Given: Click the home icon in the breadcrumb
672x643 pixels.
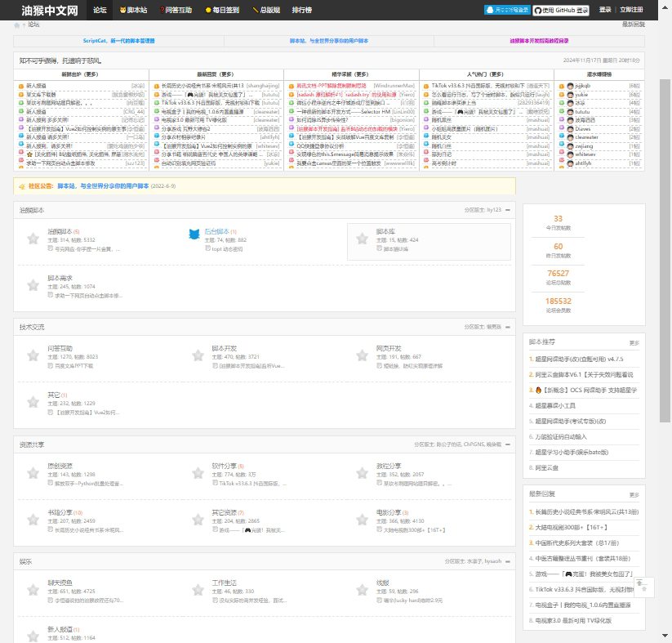Looking at the screenshot, I should pos(17,25).
